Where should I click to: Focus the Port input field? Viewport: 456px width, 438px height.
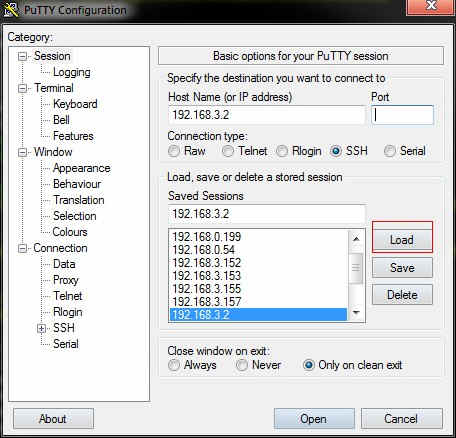coord(402,115)
